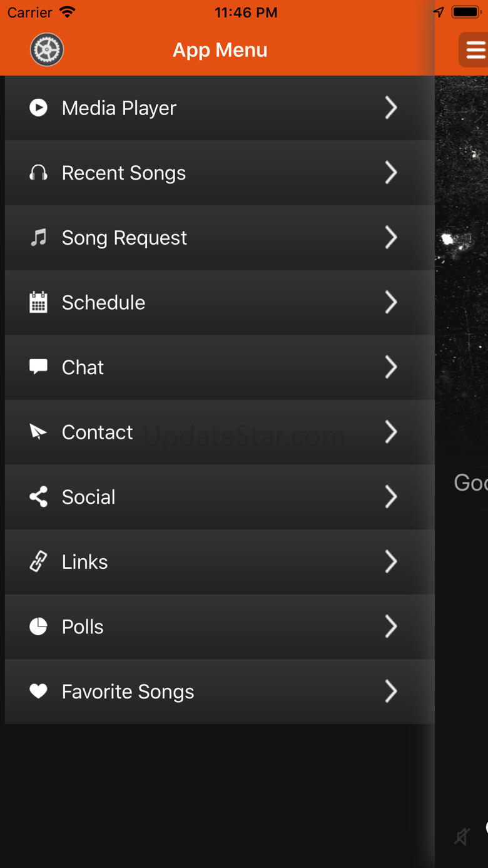Tap the Song Request music note icon
This screenshot has height=868, width=488.
pyautogui.click(x=38, y=238)
